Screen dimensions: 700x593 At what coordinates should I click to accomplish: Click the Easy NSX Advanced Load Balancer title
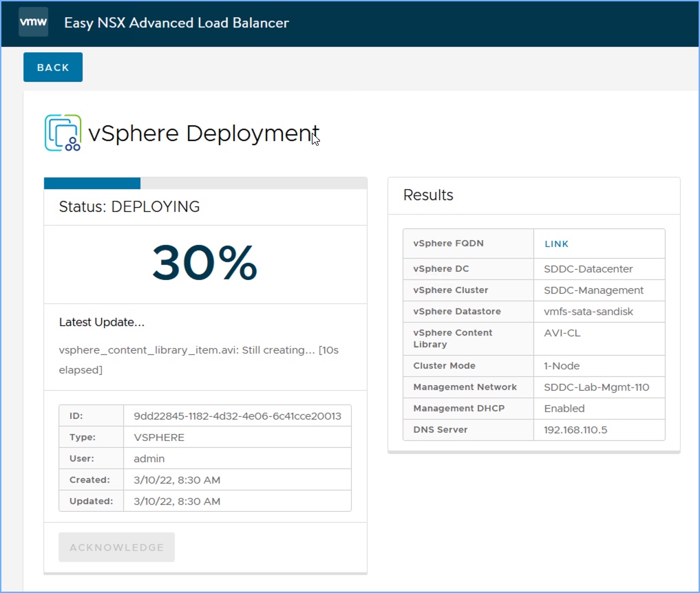pyautogui.click(x=176, y=23)
